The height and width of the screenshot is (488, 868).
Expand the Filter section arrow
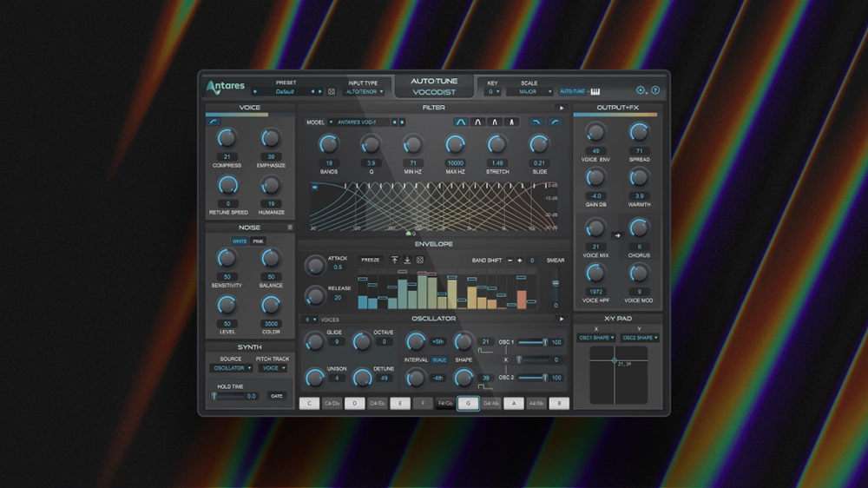(x=562, y=108)
